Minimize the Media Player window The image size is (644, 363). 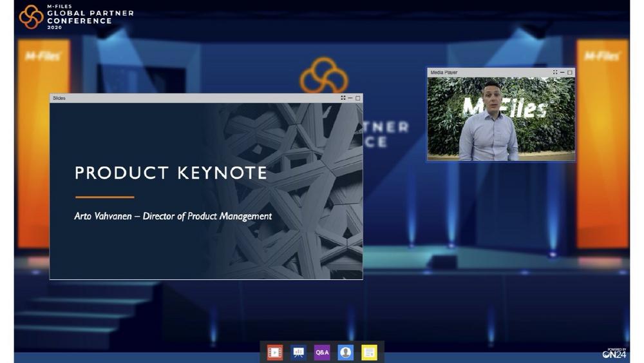562,72
